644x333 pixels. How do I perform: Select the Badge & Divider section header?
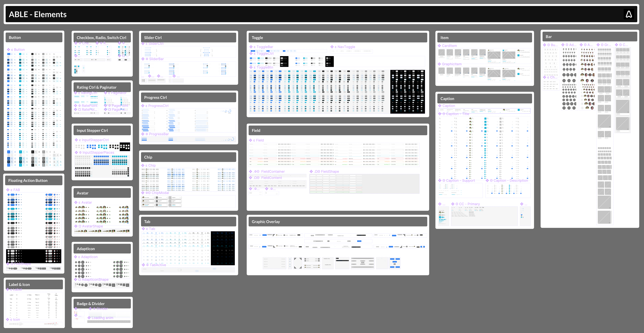(102, 304)
